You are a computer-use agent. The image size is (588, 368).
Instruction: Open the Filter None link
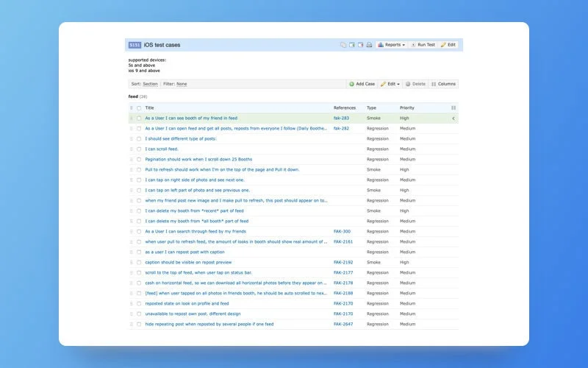[x=182, y=84]
